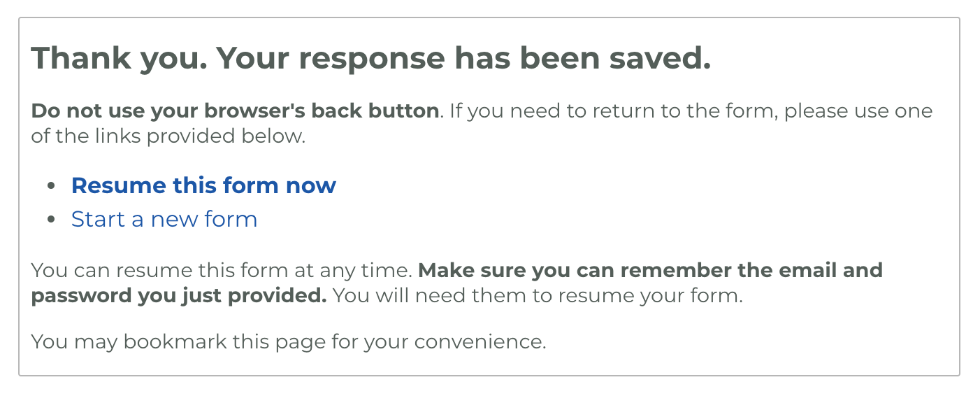Screen dimensions: 980x396
Task: Click the word Resume in the bold link
Action: click(x=119, y=185)
